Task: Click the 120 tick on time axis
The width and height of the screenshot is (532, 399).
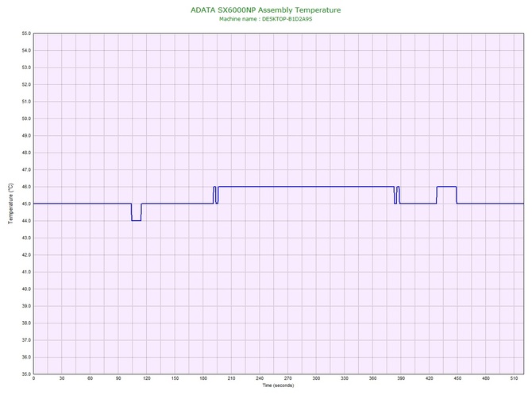Action: [147, 378]
